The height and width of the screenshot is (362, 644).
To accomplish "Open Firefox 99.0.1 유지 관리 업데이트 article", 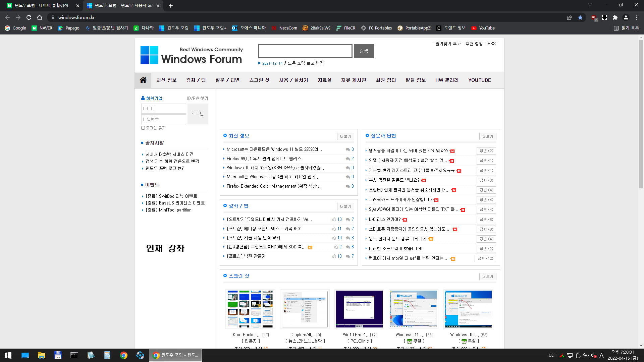I will click(x=264, y=159).
